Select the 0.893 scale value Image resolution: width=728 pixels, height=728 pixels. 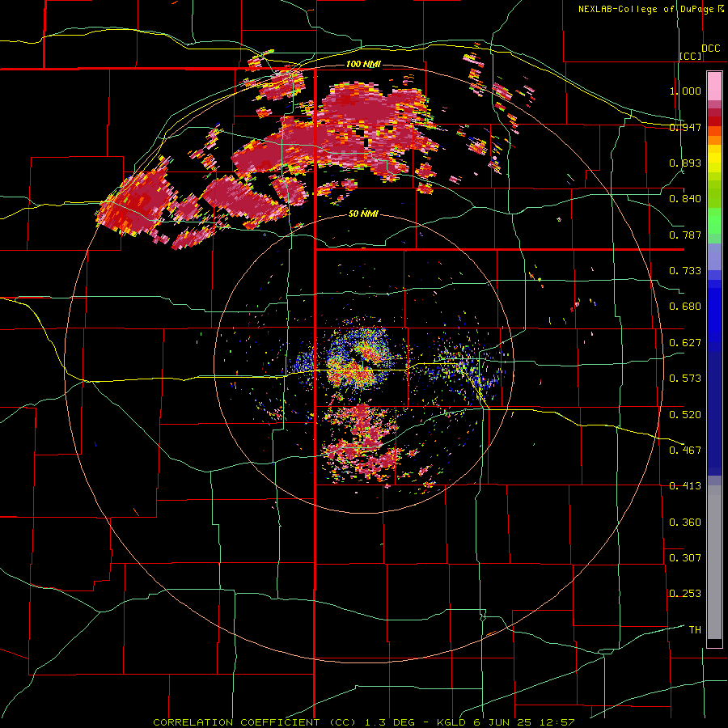coord(685,163)
